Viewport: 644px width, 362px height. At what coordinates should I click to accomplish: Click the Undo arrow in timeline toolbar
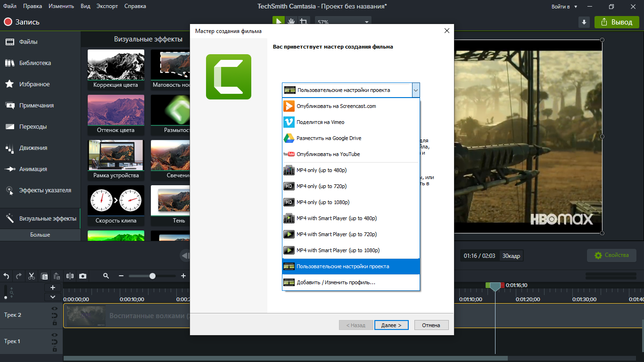(7, 276)
